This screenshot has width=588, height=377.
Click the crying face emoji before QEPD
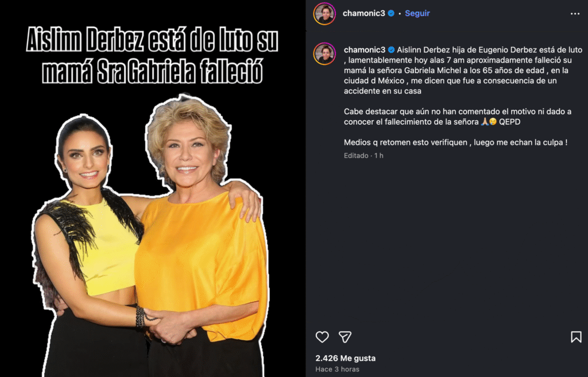coord(493,122)
